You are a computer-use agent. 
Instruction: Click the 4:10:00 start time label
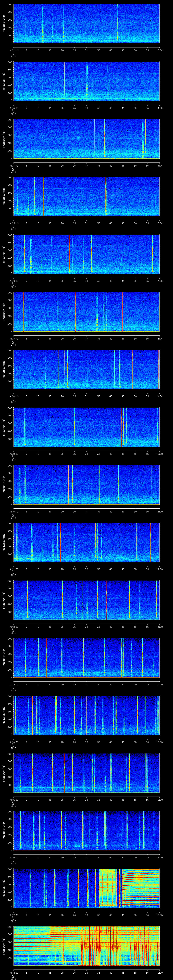(14, 511)
